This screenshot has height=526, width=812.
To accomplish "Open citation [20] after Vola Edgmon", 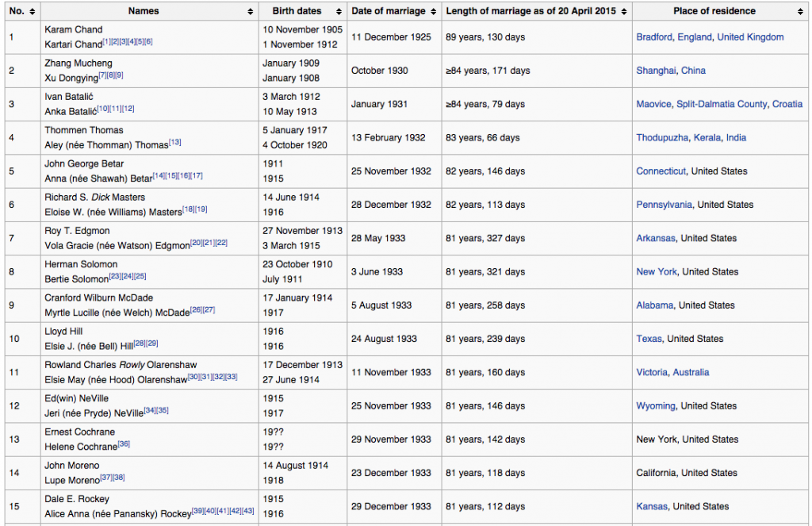I will [x=197, y=243].
